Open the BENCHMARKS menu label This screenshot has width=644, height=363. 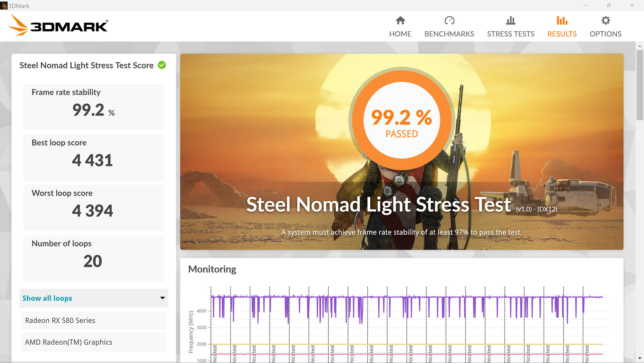coord(449,34)
